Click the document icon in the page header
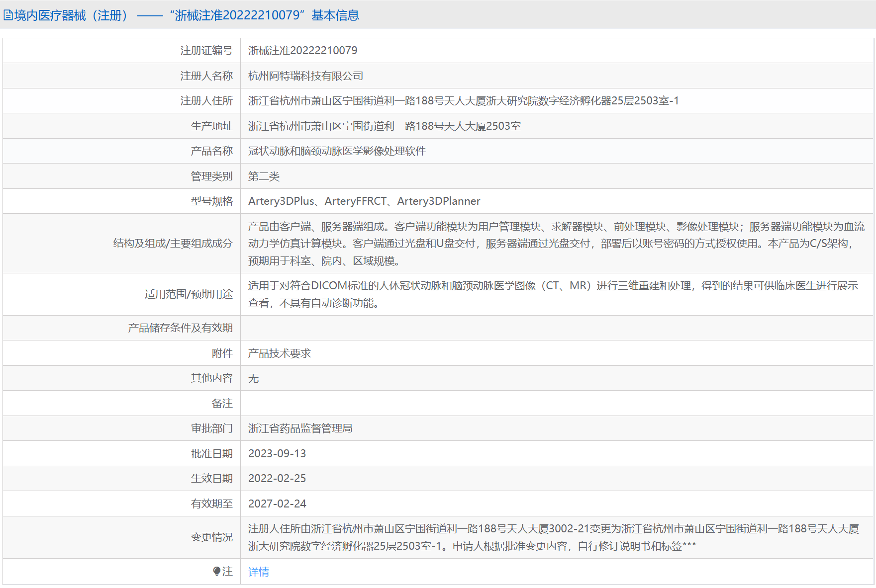The image size is (876, 588). click(x=8, y=15)
